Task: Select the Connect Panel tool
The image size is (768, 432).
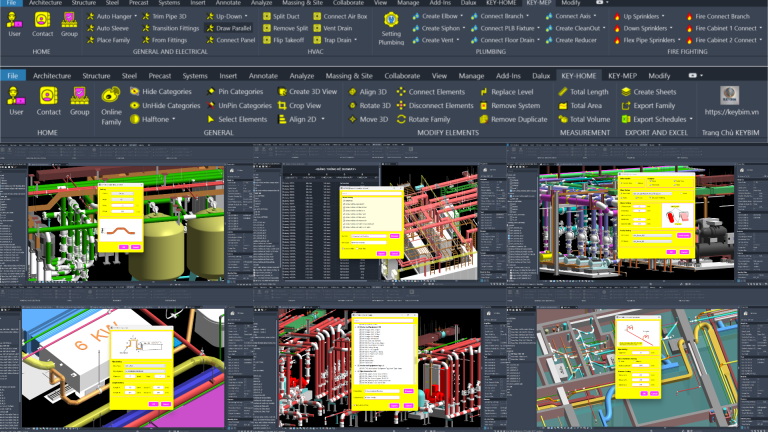Action: pos(231,40)
